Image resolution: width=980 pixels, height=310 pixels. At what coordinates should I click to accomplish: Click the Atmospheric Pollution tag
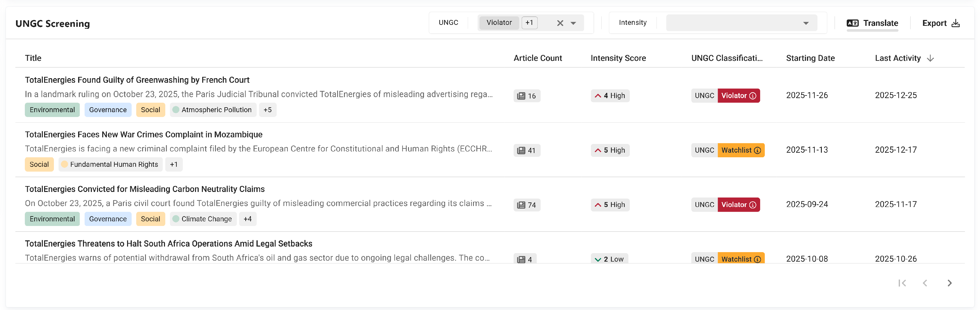pos(213,110)
